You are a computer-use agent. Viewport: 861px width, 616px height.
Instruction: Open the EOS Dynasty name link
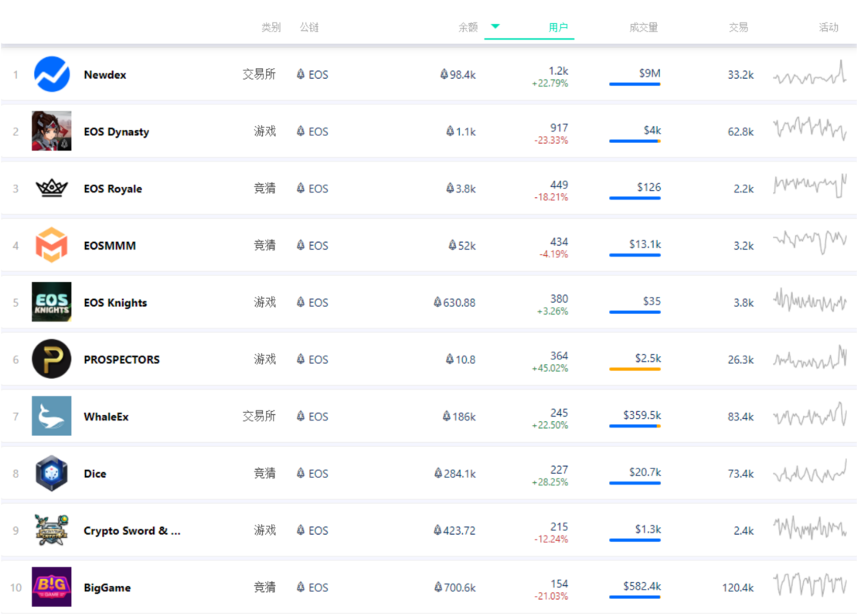pos(117,131)
